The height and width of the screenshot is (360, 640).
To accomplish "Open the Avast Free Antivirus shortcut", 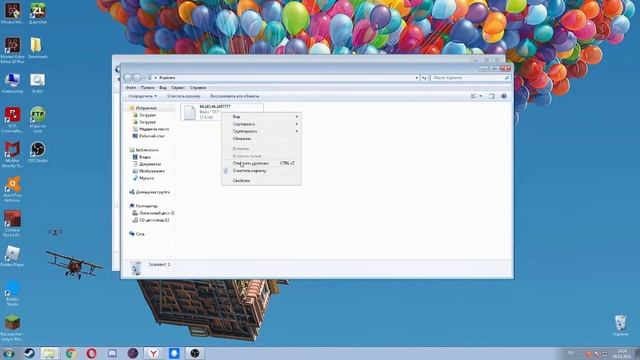I will click(12, 189).
